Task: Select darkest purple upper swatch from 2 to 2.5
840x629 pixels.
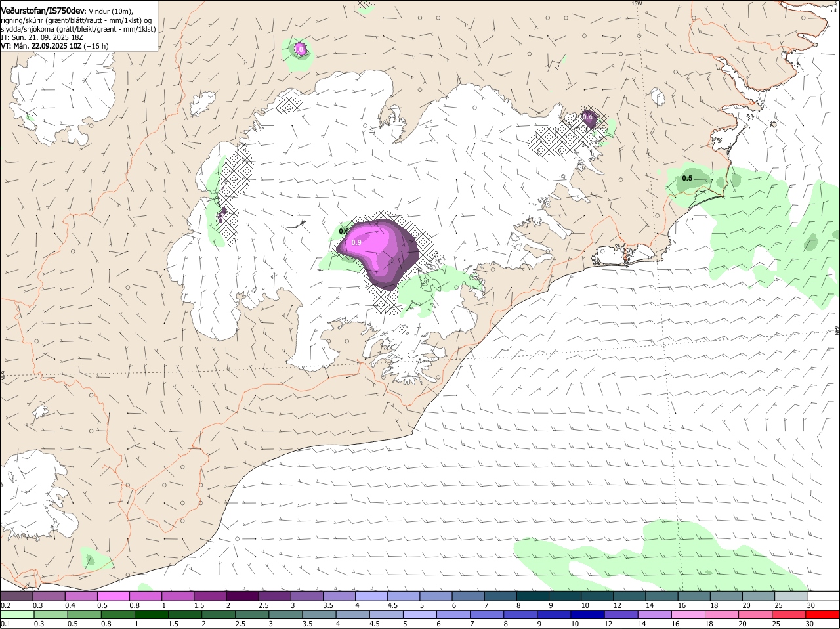Action: 242,596
